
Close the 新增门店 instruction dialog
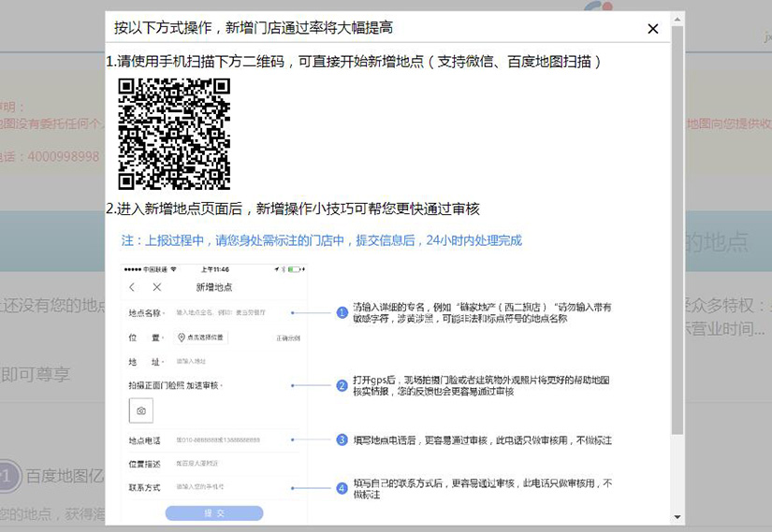[653, 29]
